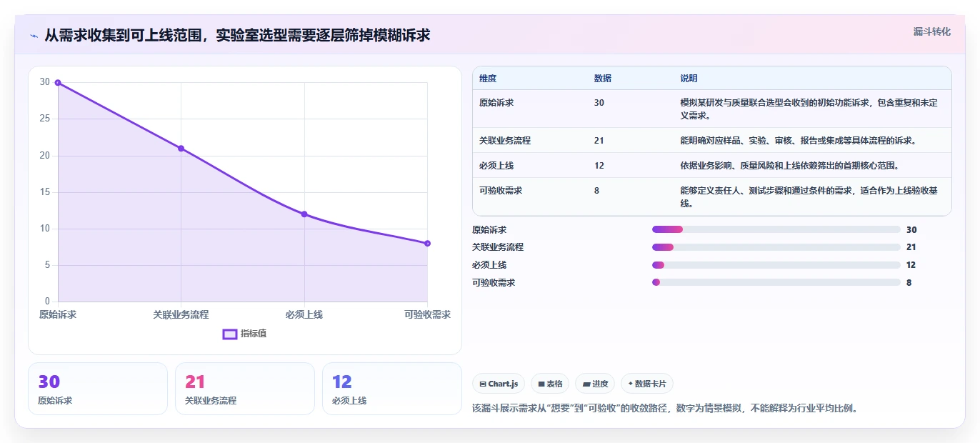Click the y-axis label 15

coord(45,191)
